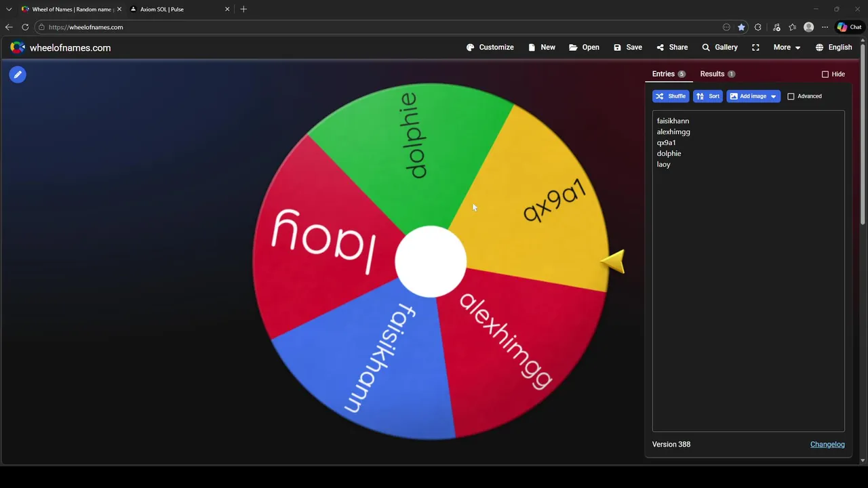Open the Customize palette option

[490, 47]
